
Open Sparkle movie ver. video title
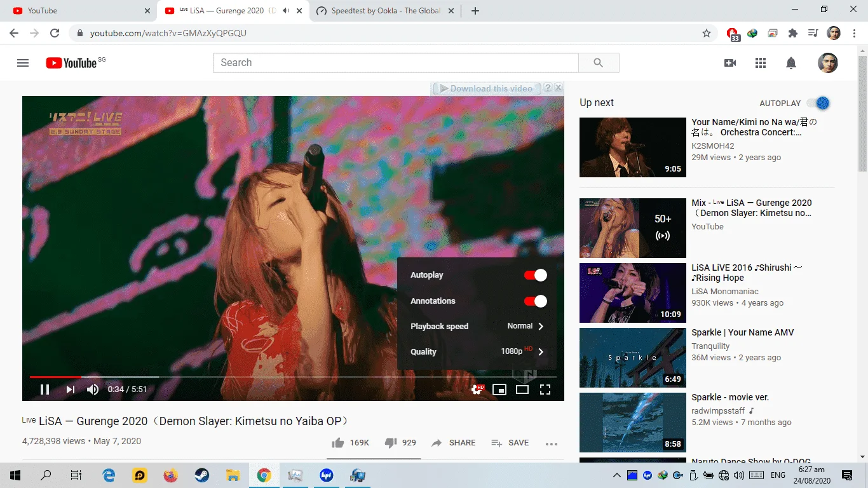(x=730, y=397)
